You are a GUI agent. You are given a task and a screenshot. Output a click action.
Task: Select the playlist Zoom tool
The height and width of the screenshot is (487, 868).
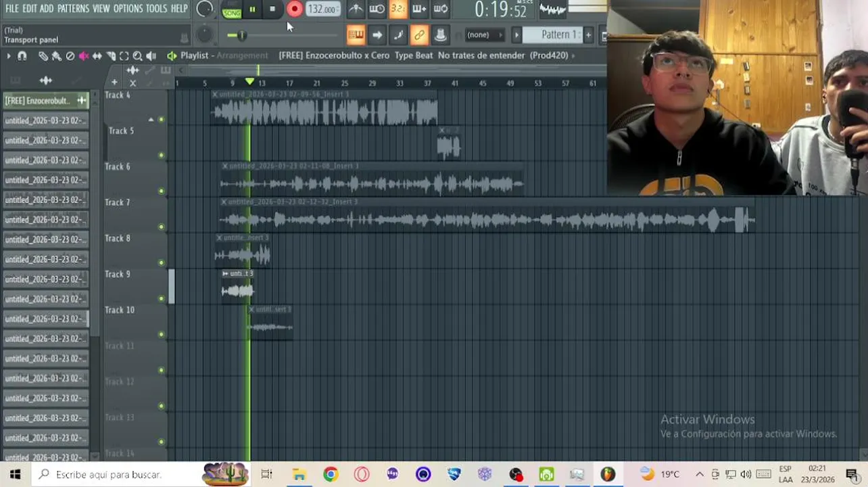138,56
